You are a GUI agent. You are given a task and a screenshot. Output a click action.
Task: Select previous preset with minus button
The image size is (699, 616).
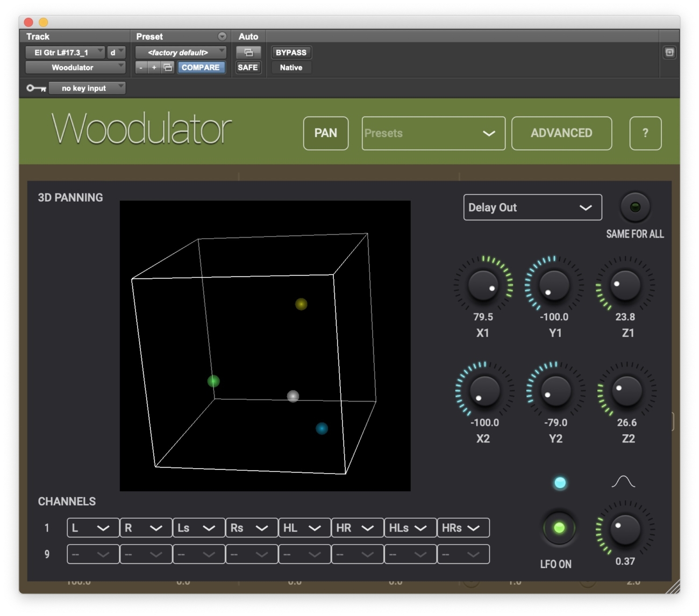click(141, 67)
